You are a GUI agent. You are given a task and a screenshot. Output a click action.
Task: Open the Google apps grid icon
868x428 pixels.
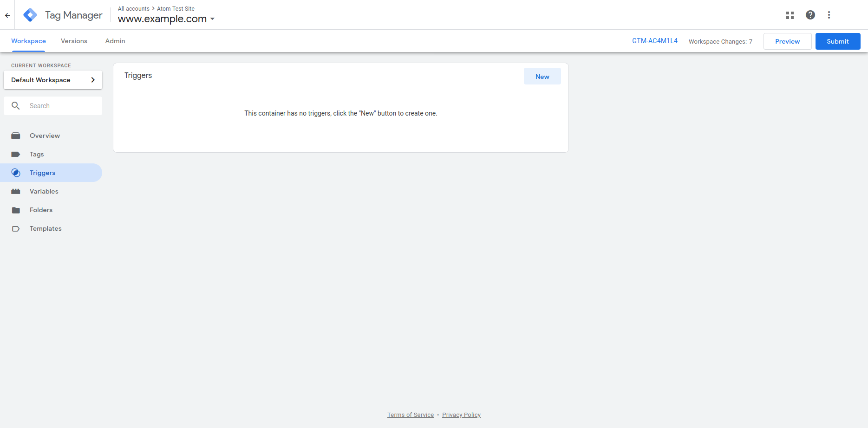790,15
